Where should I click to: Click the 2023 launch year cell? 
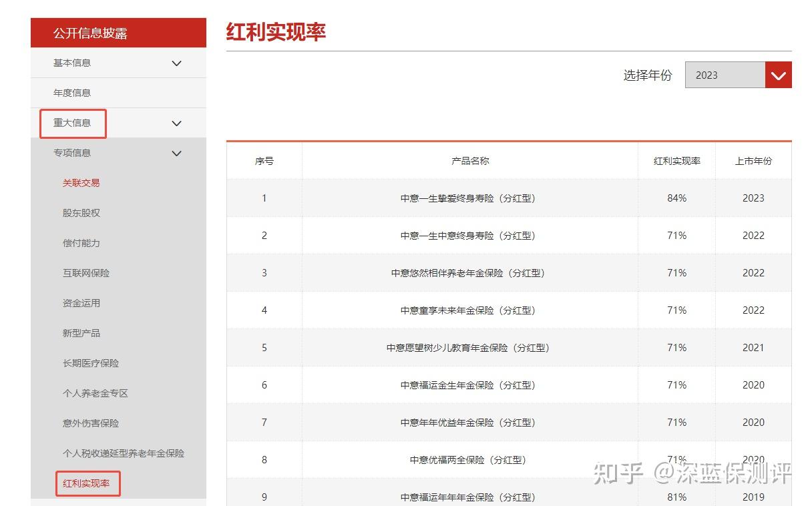(x=753, y=198)
